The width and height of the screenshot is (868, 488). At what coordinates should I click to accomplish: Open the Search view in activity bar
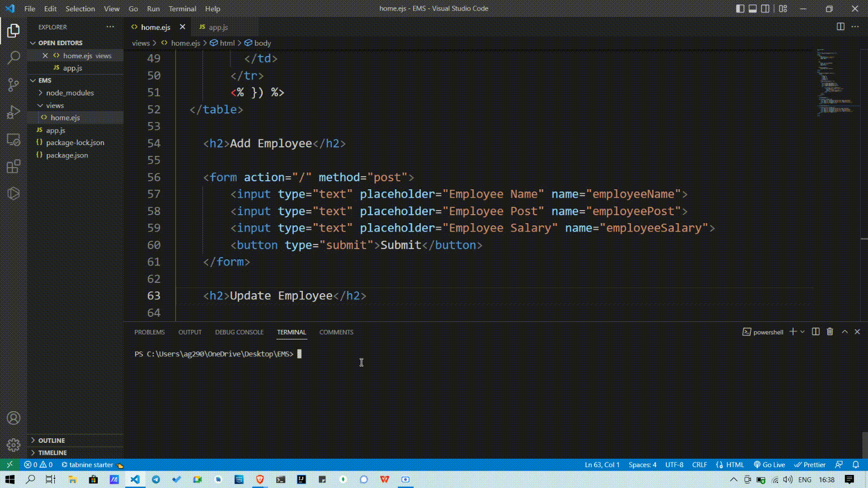14,57
